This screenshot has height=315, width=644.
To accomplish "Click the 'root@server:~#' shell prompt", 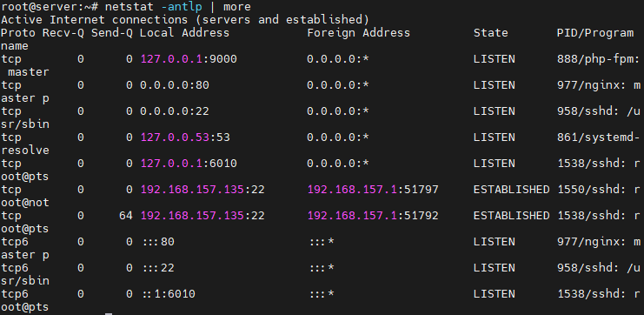I will coord(50,7).
